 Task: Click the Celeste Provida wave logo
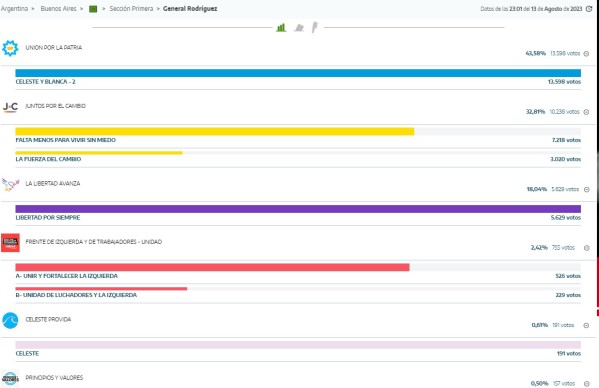(x=10, y=320)
